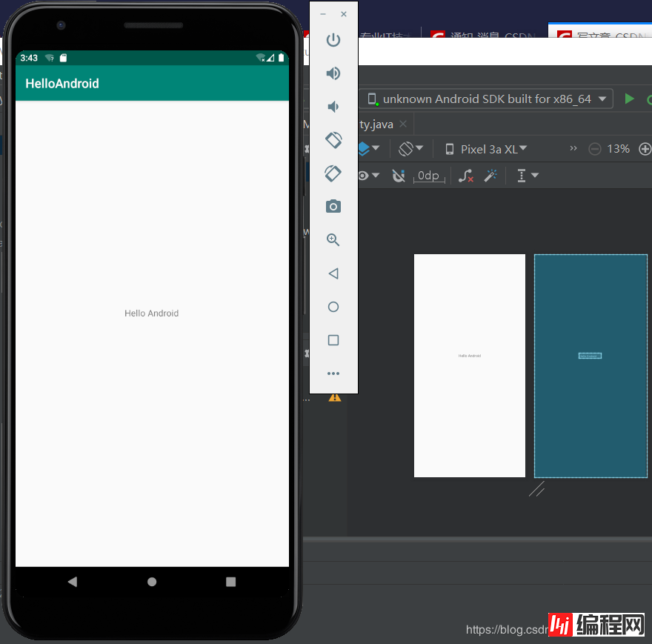652x644 pixels.
Task: Lower volume with emulator volume down icon
Action: pyautogui.click(x=332, y=107)
